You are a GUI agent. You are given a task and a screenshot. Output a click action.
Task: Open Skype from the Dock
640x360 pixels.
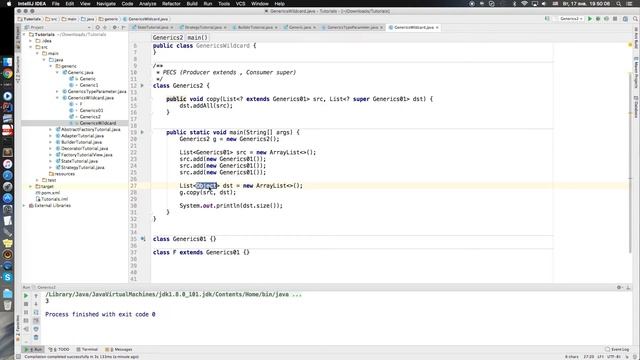click(x=7, y=277)
